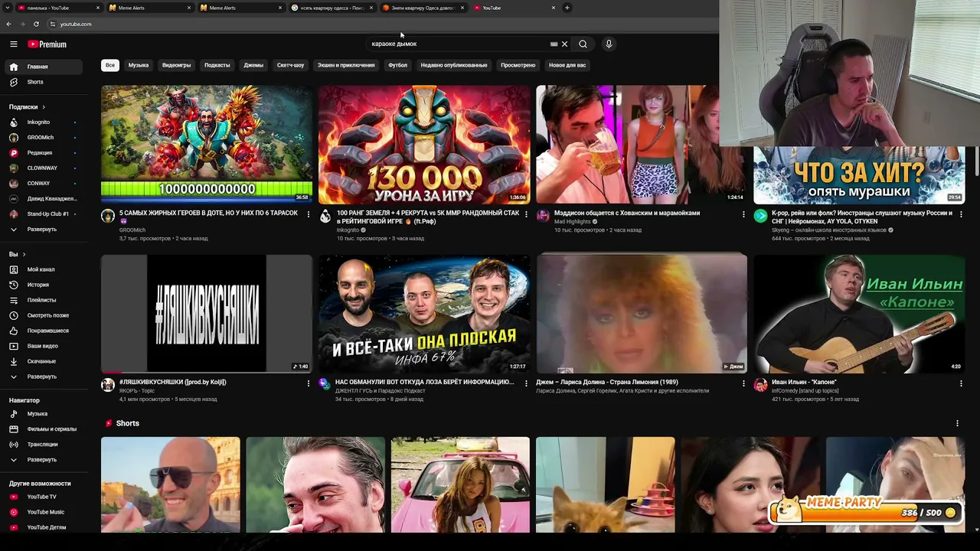Viewport: 980px width, 551px height.
Task: Reload the page in the browser
Action: click(36, 24)
